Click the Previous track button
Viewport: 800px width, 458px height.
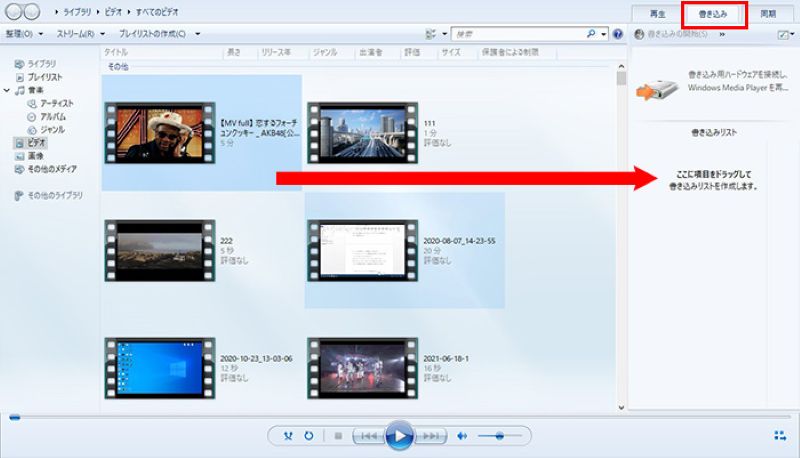tap(368, 436)
